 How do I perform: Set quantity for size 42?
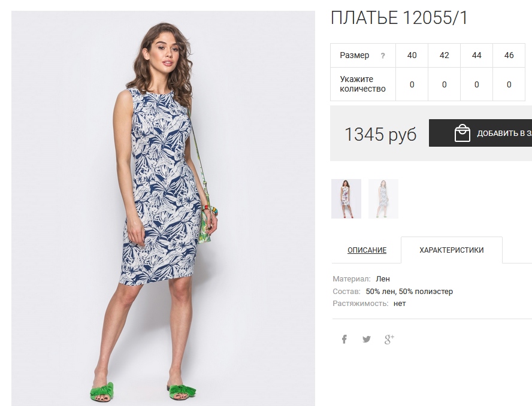[x=444, y=84]
